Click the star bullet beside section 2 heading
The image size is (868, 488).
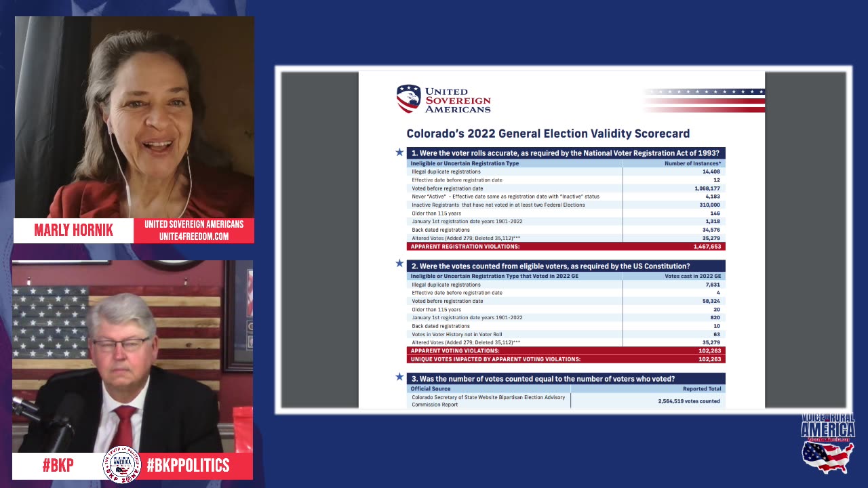399,263
